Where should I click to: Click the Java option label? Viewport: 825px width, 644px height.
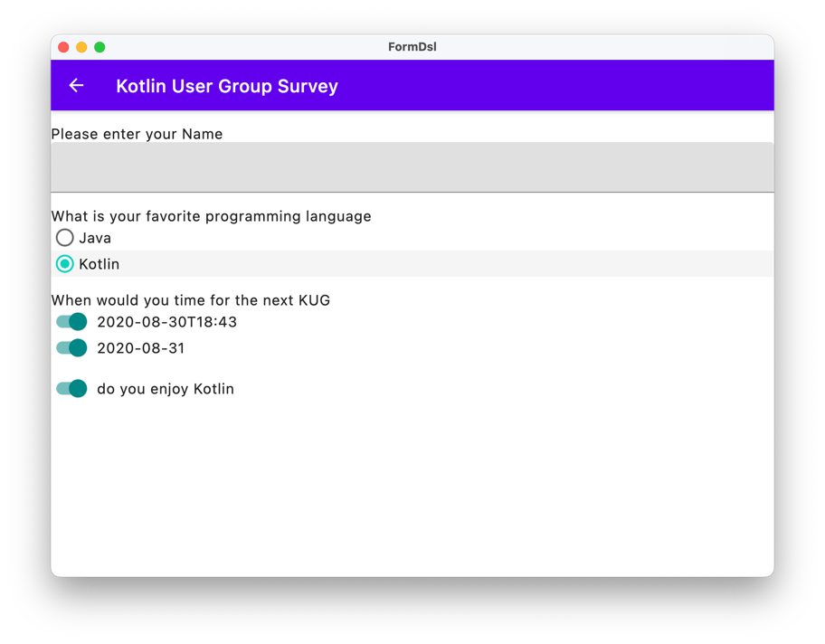coord(95,239)
